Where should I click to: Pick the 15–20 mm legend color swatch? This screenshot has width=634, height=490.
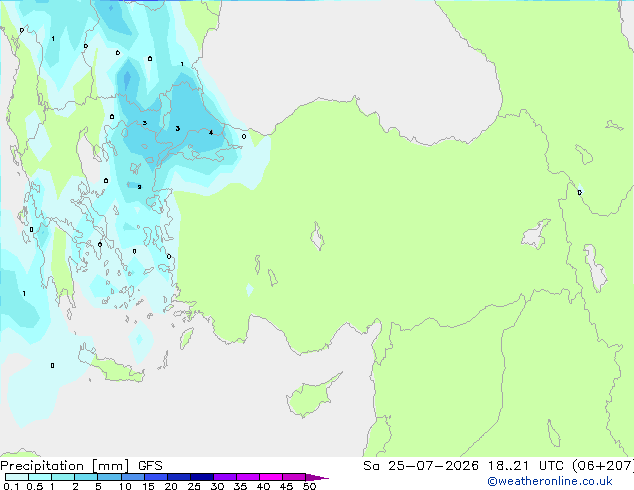155,477
